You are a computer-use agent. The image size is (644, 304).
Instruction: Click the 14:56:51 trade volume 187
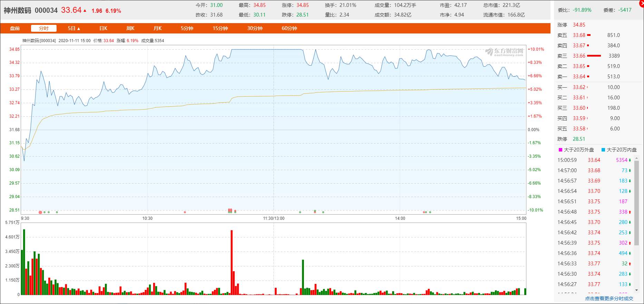tap(623, 202)
